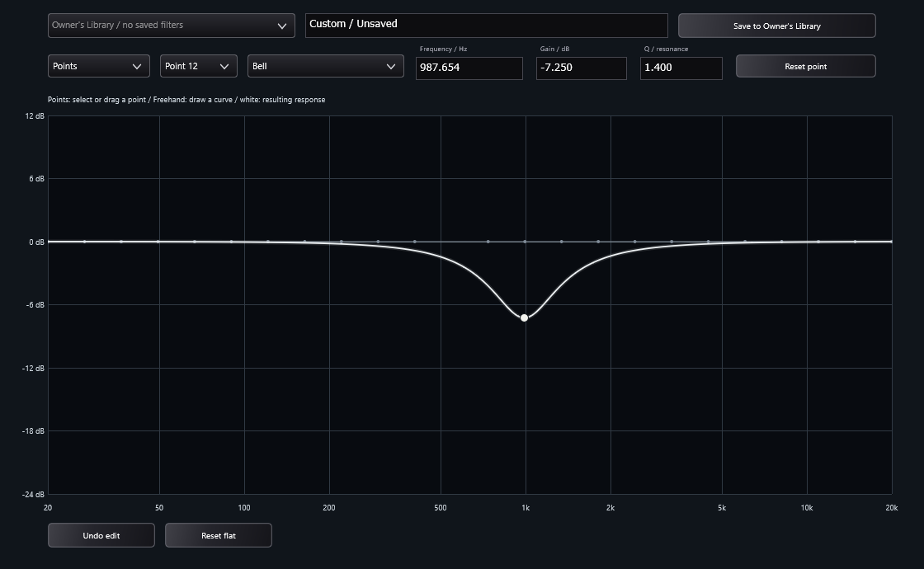This screenshot has width=924, height=569.
Task: Click the 12 dB axis label
Action: point(35,116)
